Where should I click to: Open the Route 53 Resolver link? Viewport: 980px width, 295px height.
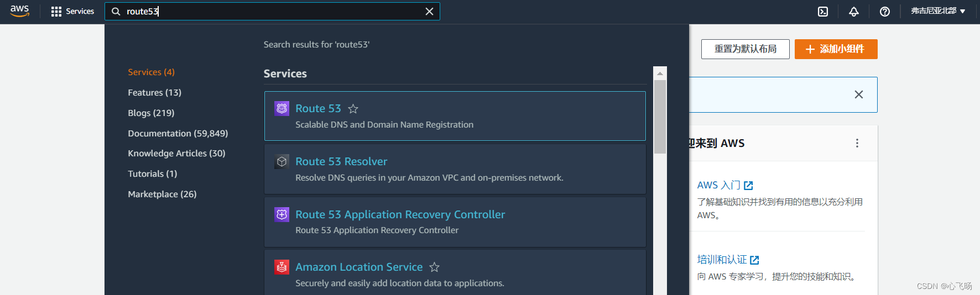pos(341,162)
